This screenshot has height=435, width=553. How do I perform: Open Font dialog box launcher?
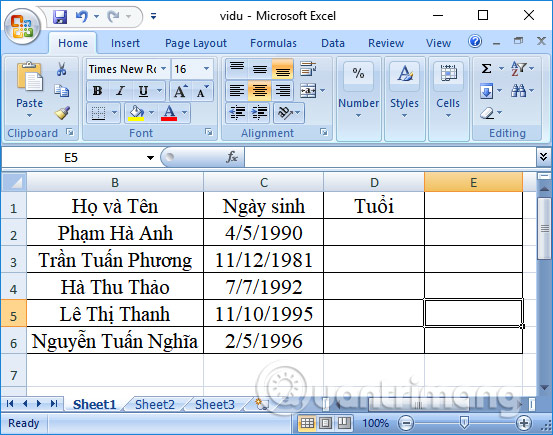pyautogui.click(x=209, y=132)
